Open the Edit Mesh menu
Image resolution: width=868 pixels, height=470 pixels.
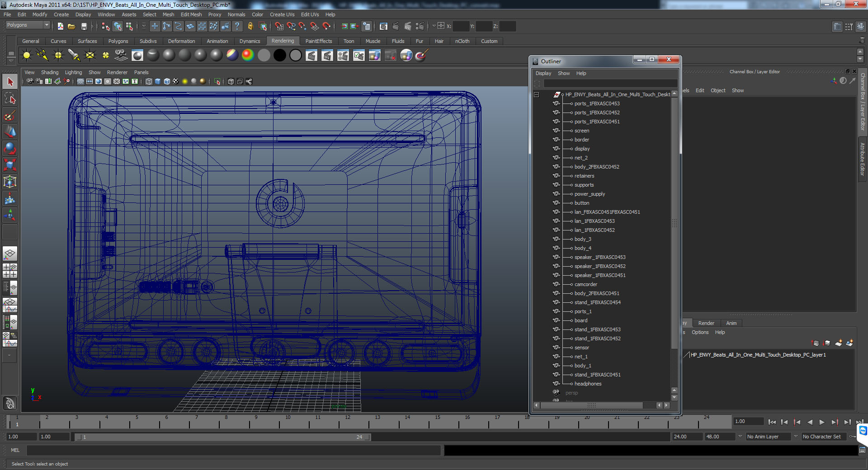pyautogui.click(x=191, y=14)
